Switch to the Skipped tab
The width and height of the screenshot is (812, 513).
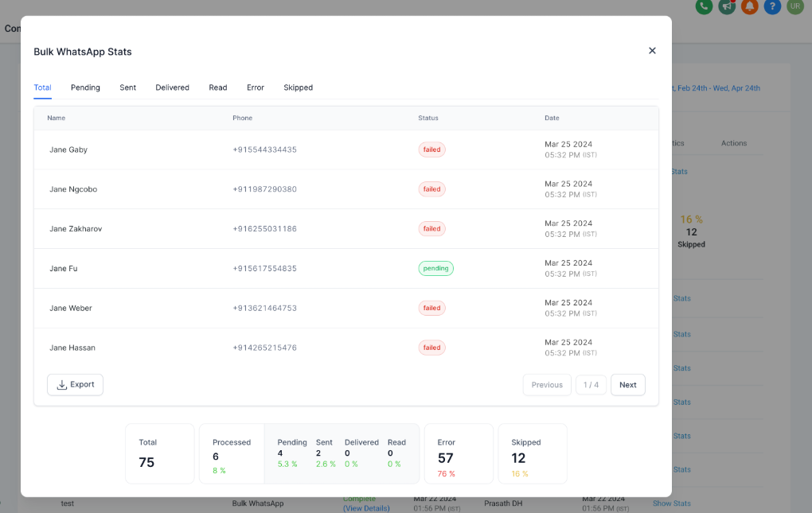[x=299, y=87]
